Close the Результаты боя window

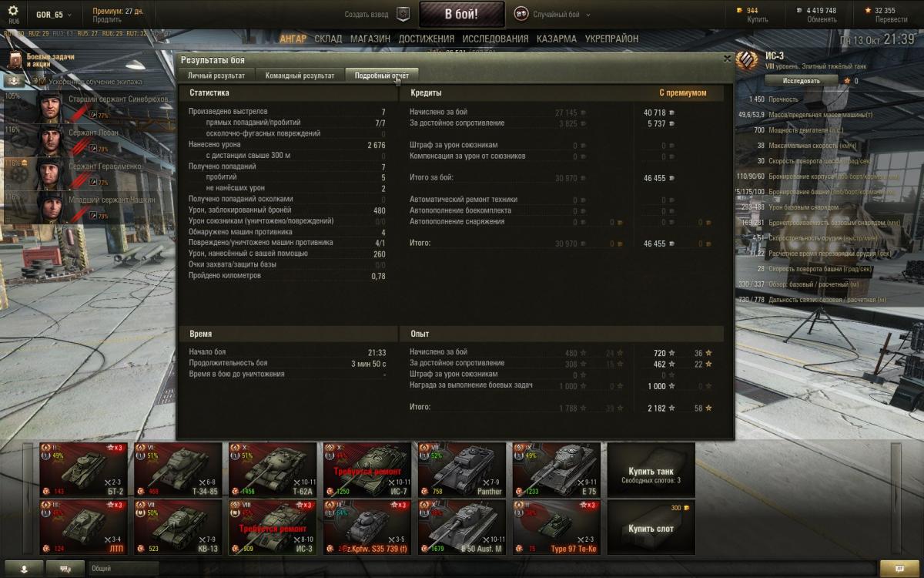click(728, 59)
